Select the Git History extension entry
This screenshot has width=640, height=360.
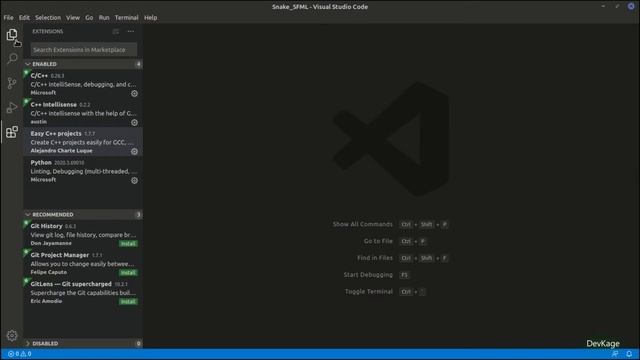tap(83, 234)
